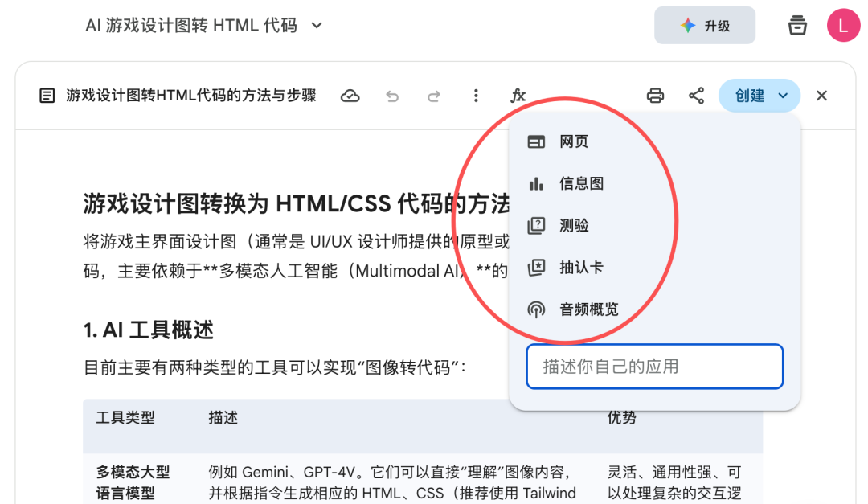This screenshot has width=868, height=504.
Task: Focus the 描述你自己的应用 input field
Action: click(x=654, y=367)
